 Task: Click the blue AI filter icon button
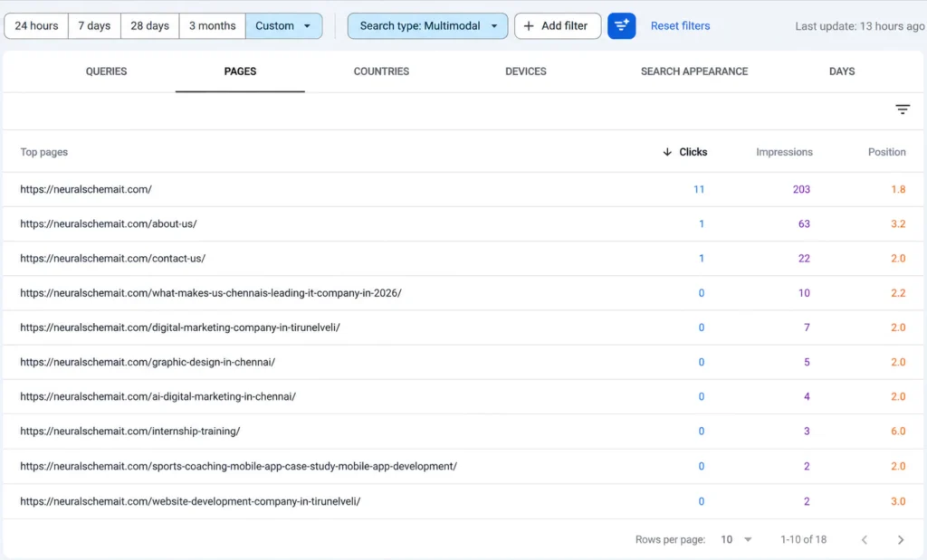coord(621,26)
